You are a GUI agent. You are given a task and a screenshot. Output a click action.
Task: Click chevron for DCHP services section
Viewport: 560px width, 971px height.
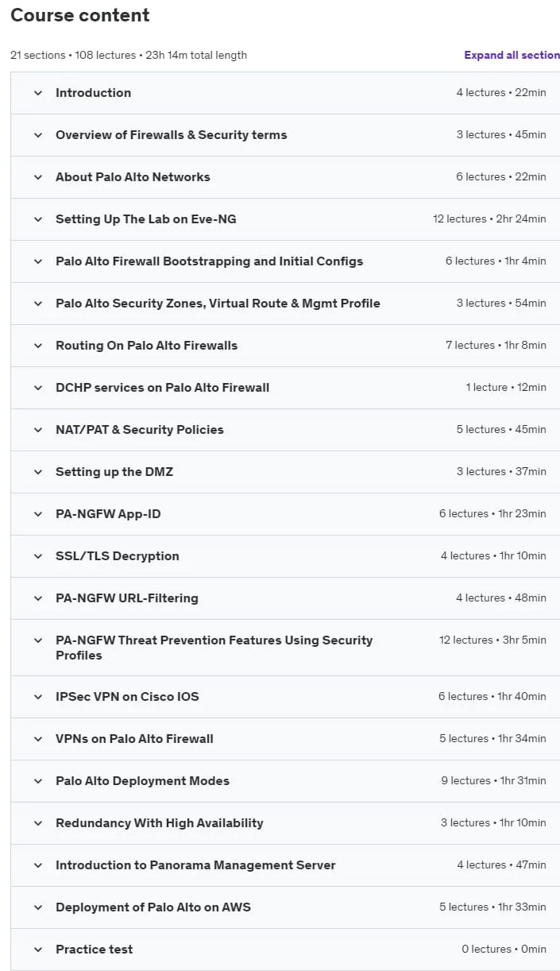[x=37, y=388]
